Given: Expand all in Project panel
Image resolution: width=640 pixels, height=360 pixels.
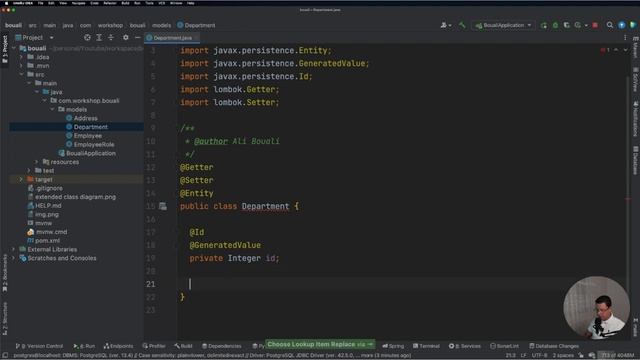Looking at the screenshot, I should [99, 38].
